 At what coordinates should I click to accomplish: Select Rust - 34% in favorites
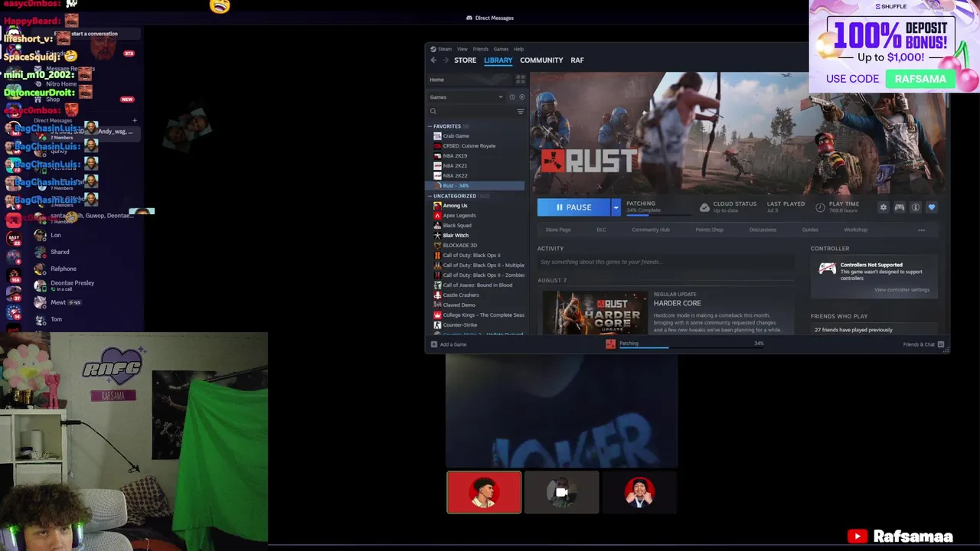[x=476, y=186]
